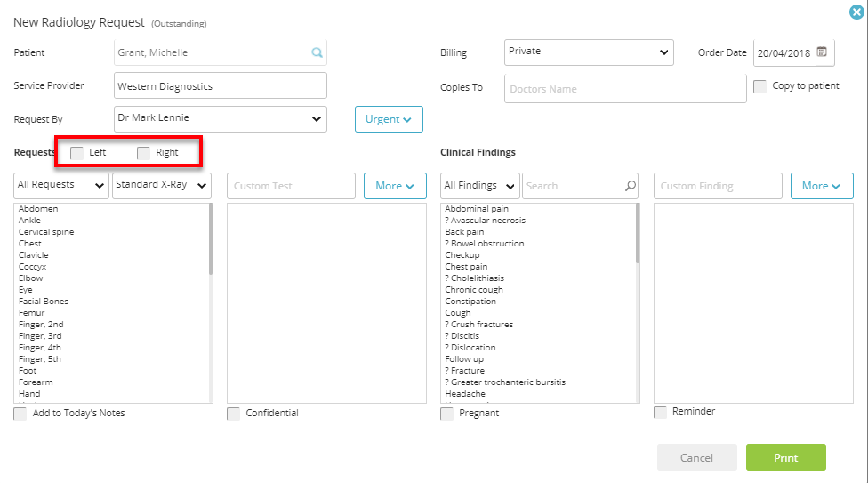Image resolution: width=868 pixels, height=483 pixels.
Task: Open the Billing dropdown
Action: [x=589, y=52]
